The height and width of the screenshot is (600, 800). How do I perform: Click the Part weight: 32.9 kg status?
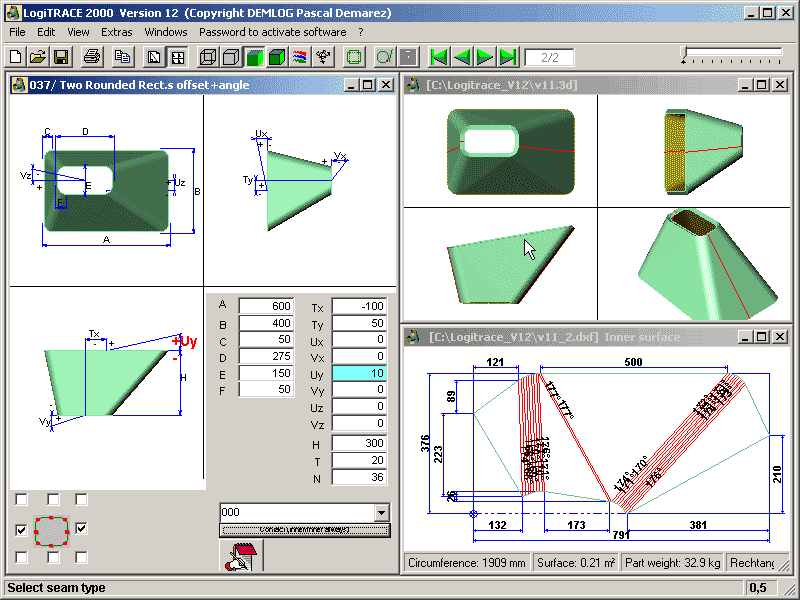point(672,563)
